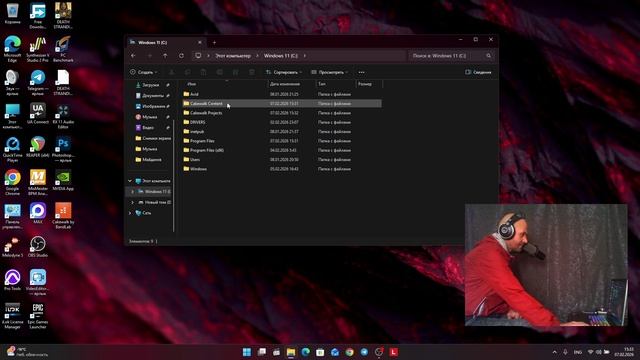The height and width of the screenshot is (360, 640).
Task: Open the three-dots See more menu
Action: click(x=361, y=72)
